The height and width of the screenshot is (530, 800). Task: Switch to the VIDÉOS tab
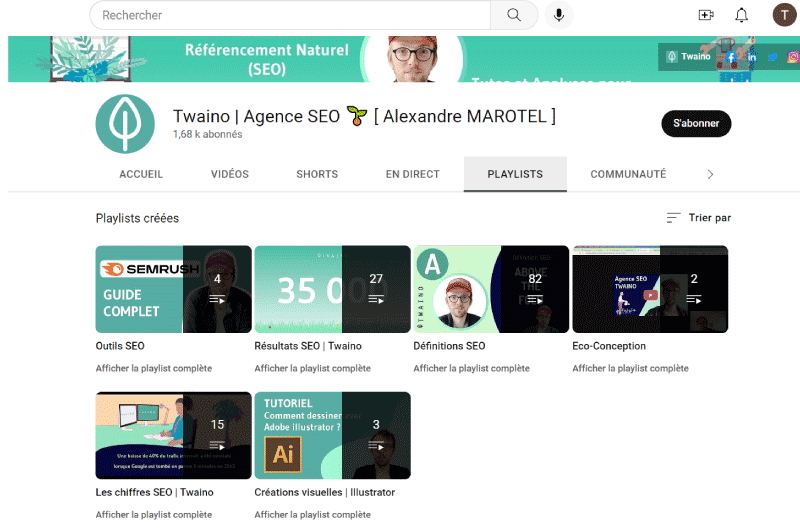pyautogui.click(x=230, y=174)
